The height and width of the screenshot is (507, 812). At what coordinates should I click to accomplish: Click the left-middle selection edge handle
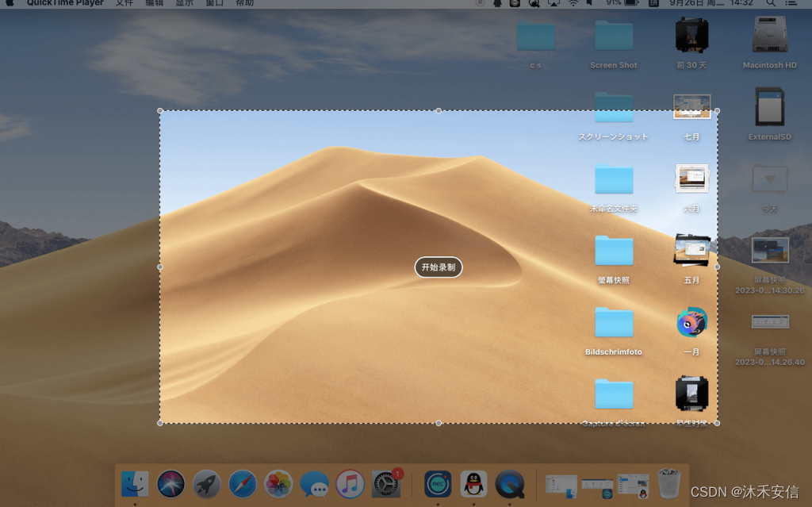click(x=160, y=267)
